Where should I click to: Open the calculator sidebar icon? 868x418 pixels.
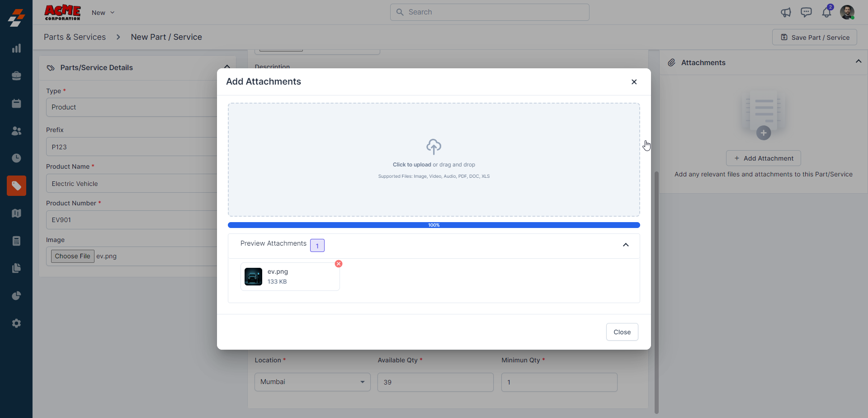pos(16,241)
